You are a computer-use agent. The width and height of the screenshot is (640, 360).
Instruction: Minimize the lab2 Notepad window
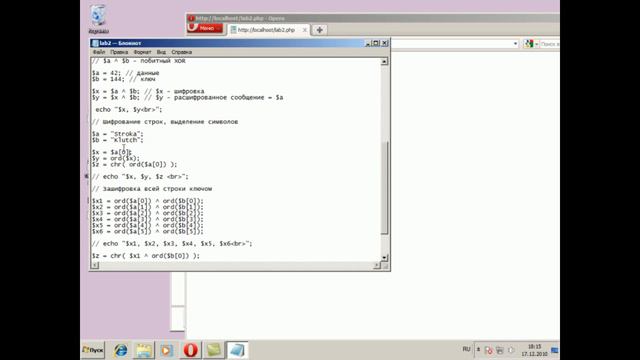(x=367, y=43)
